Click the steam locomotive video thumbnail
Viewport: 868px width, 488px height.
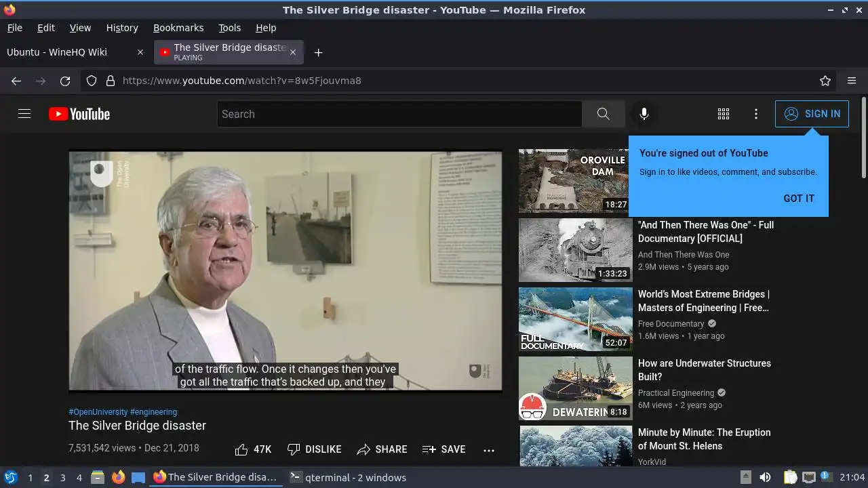575,250
